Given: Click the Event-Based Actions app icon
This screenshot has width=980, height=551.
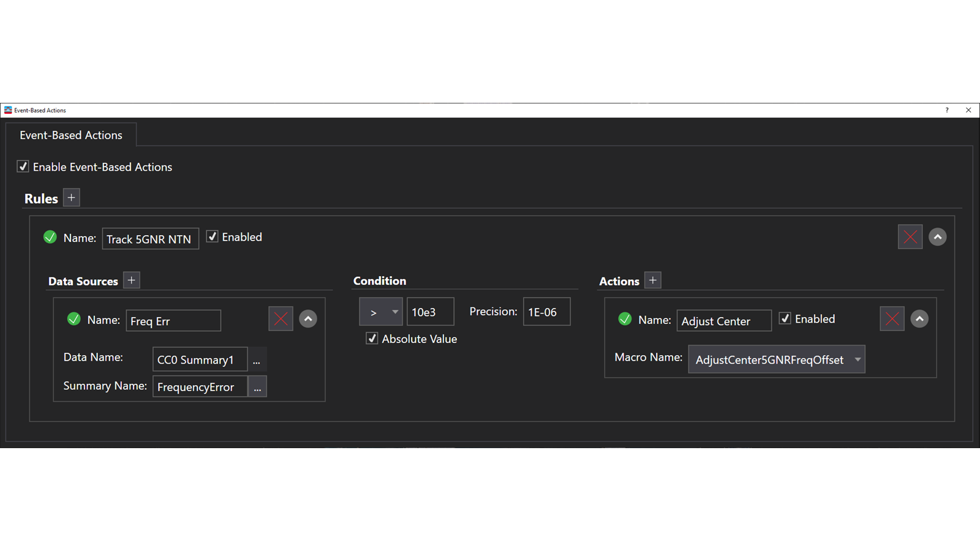Looking at the screenshot, I should click(8, 110).
